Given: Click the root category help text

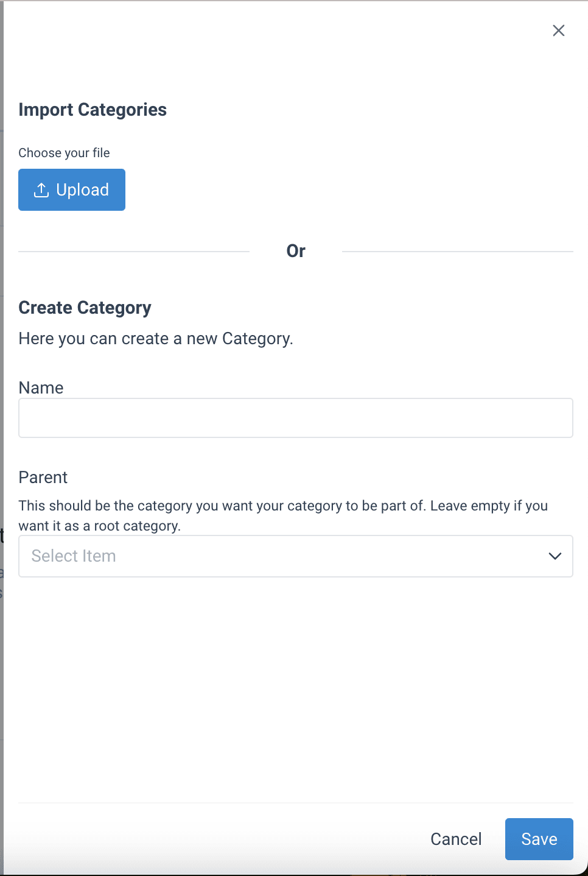Looking at the screenshot, I should pyautogui.click(x=283, y=515).
